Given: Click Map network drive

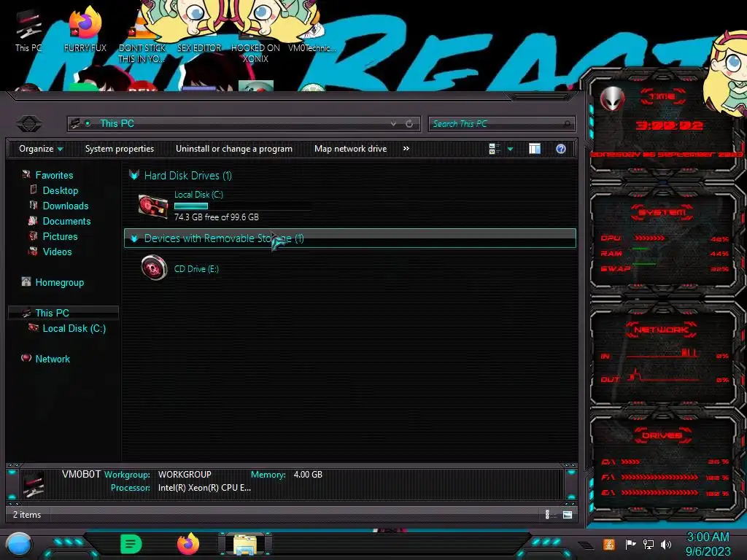Looking at the screenshot, I should 351,149.
